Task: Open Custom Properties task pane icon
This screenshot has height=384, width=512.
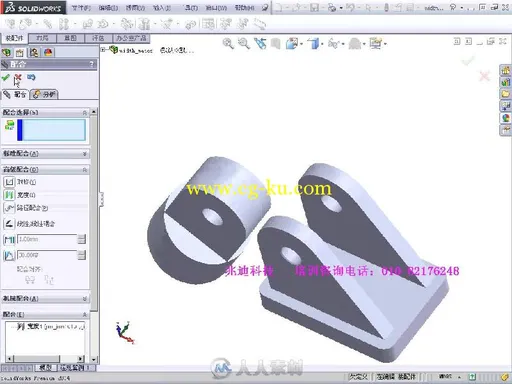Action: click(506, 130)
